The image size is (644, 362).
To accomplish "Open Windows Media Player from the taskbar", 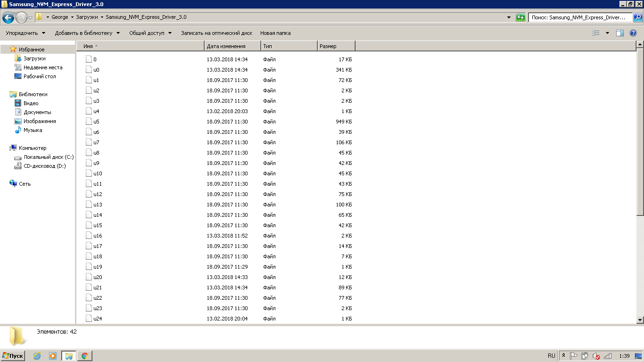I will click(53, 356).
